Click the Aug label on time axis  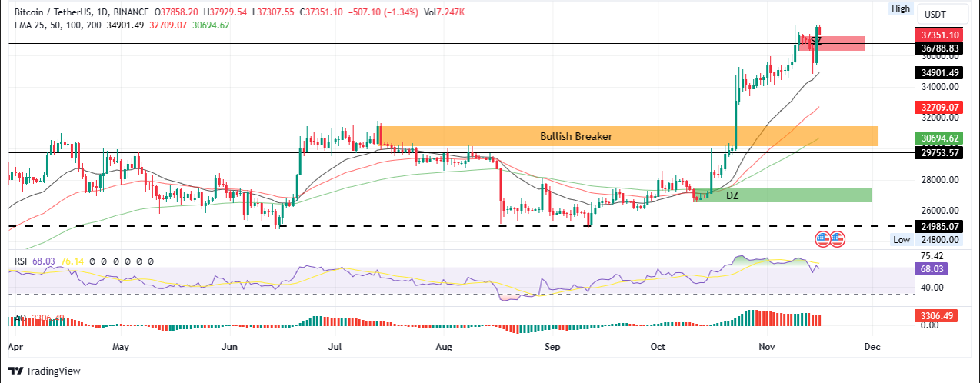(x=445, y=347)
